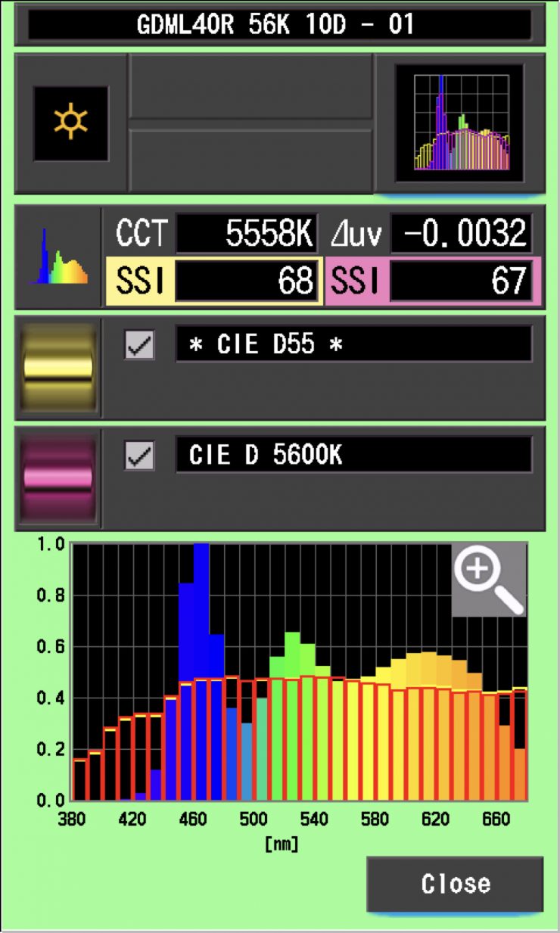Select the pink SSI value 67
Screen dimensions: 560x933
click(x=461, y=281)
